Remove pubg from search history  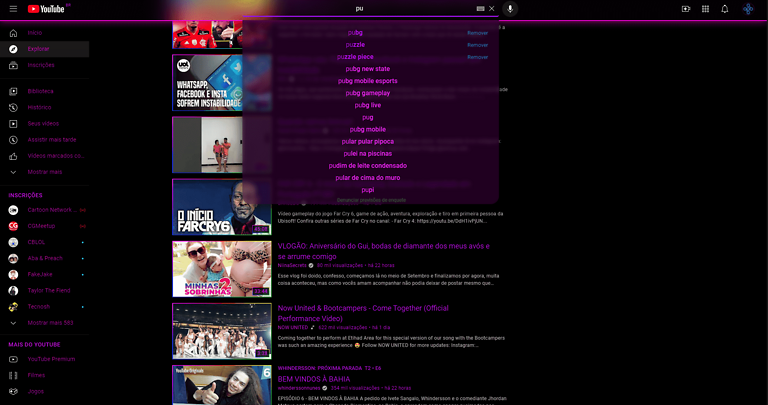478,33
